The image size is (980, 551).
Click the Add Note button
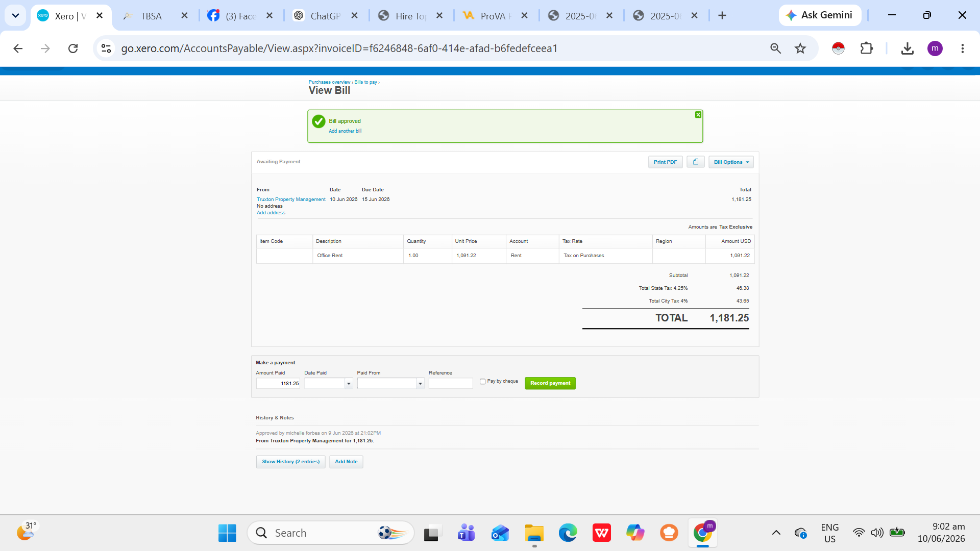tap(346, 462)
